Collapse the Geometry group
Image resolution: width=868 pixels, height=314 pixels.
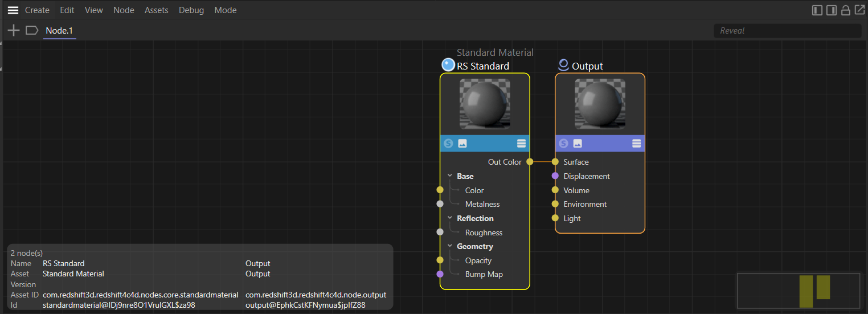click(450, 246)
